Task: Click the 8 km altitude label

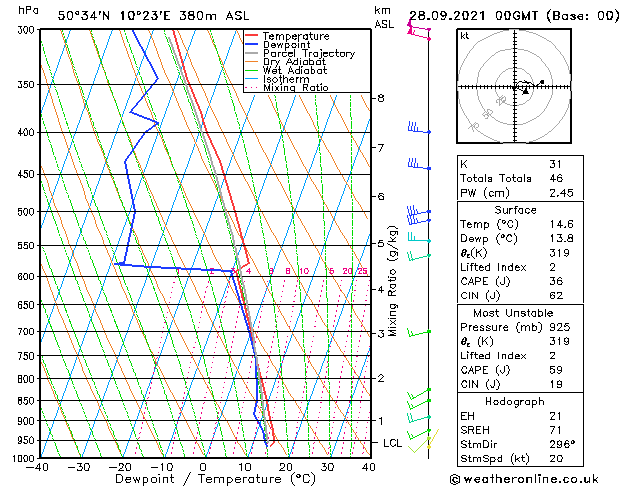Action: pyautogui.click(x=380, y=98)
